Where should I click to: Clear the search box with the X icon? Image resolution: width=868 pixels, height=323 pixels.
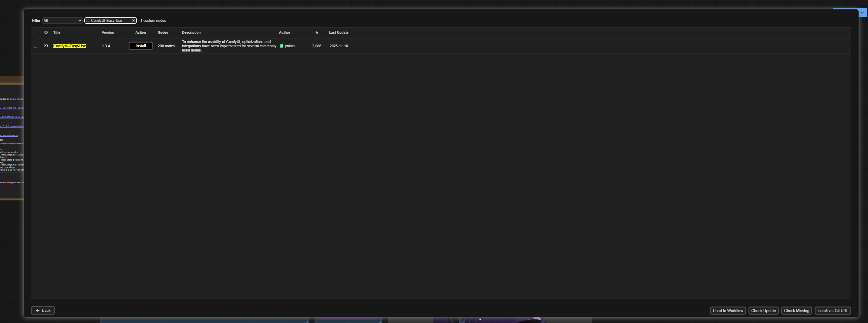coord(133,21)
